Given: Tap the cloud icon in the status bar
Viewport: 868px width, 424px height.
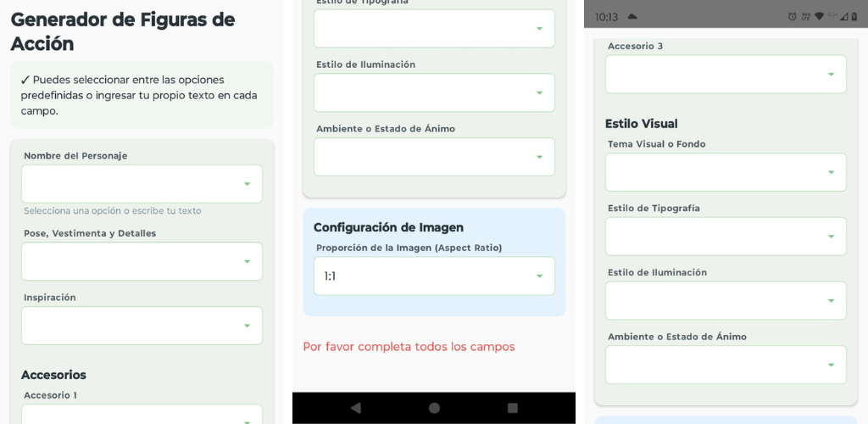Looking at the screenshot, I should (x=632, y=17).
